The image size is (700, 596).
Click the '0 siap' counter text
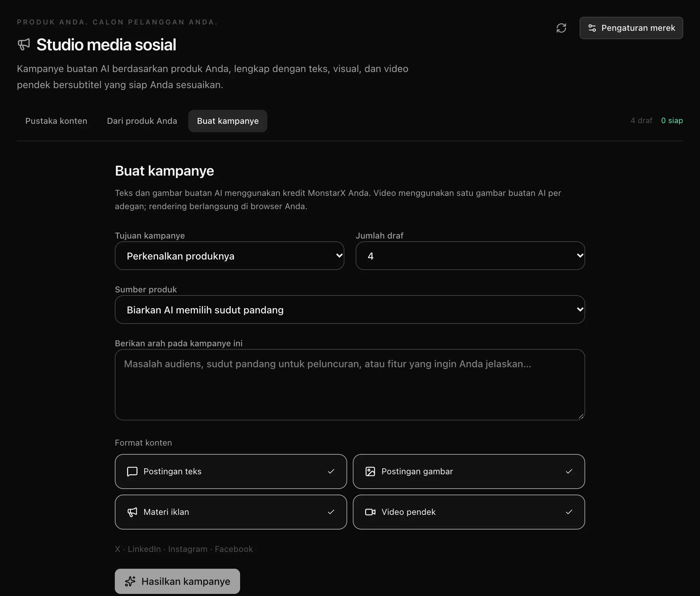point(672,121)
